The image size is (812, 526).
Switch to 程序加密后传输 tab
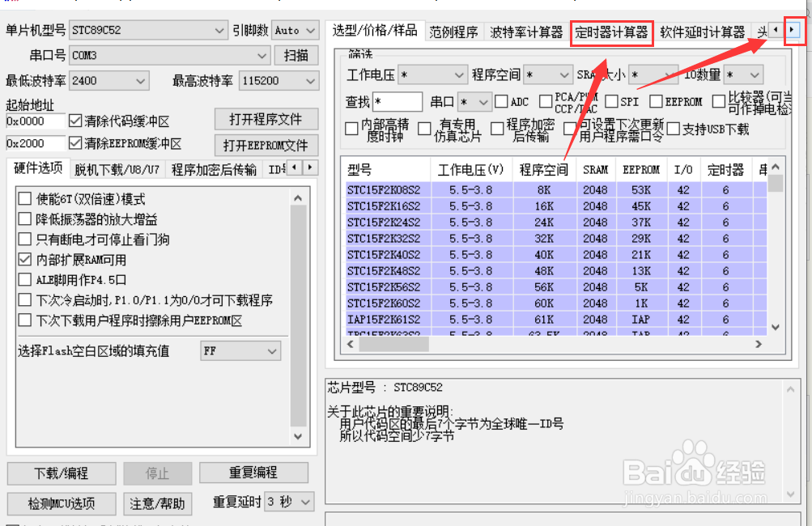point(214,170)
